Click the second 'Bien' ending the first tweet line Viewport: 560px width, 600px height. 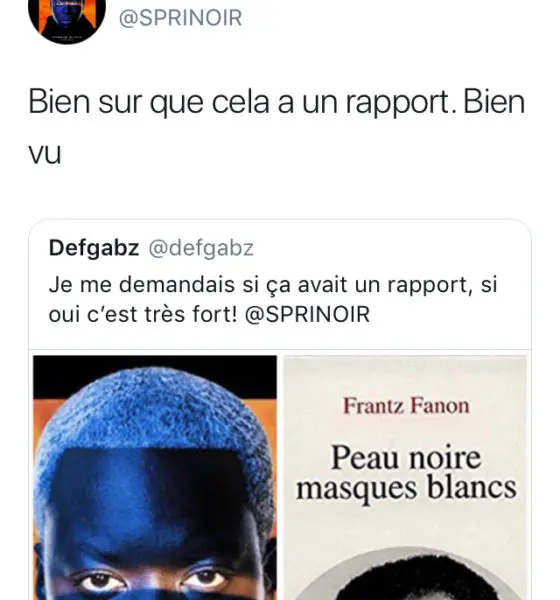pos(494,103)
